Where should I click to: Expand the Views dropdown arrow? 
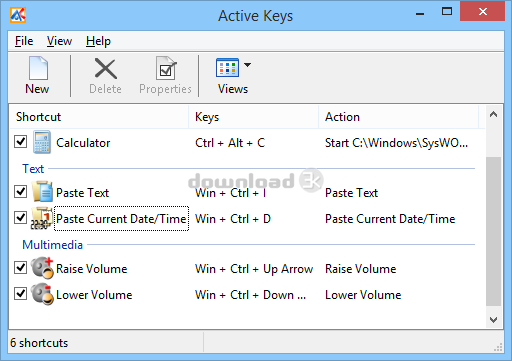pos(247,65)
